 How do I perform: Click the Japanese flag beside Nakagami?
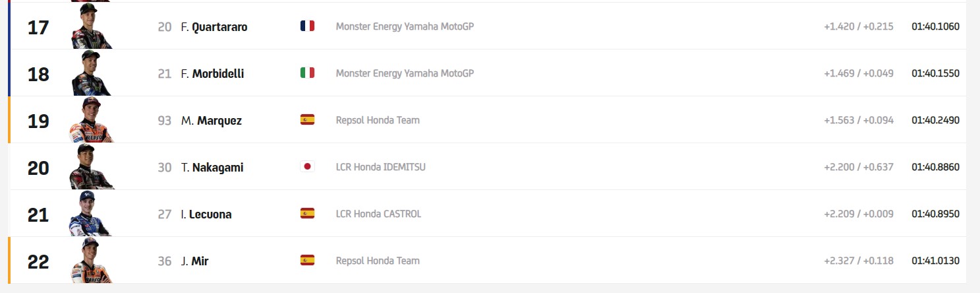(x=307, y=167)
